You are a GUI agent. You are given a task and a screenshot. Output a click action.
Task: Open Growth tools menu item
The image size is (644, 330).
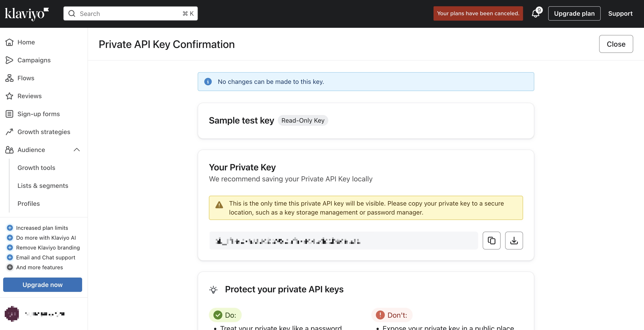click(36, 168)
